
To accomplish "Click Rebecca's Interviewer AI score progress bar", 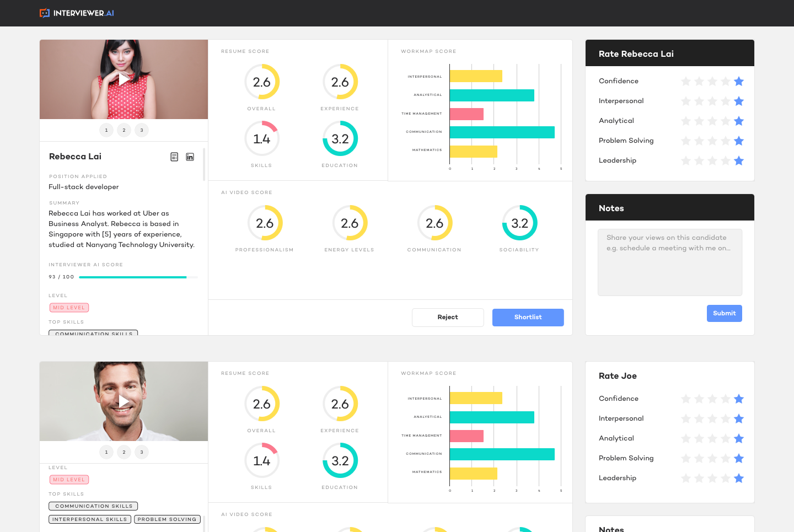I will [x=138, y=277].
